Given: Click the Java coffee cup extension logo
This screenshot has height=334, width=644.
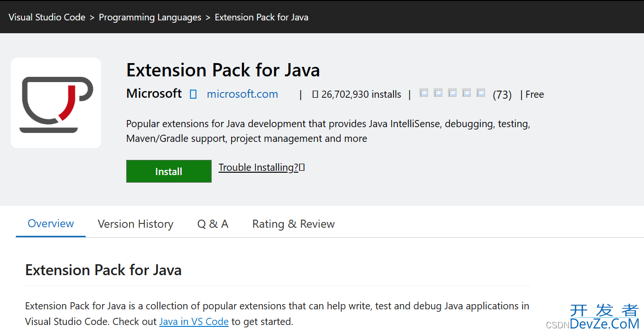Looking at the screenshot, I should point(56,103).
